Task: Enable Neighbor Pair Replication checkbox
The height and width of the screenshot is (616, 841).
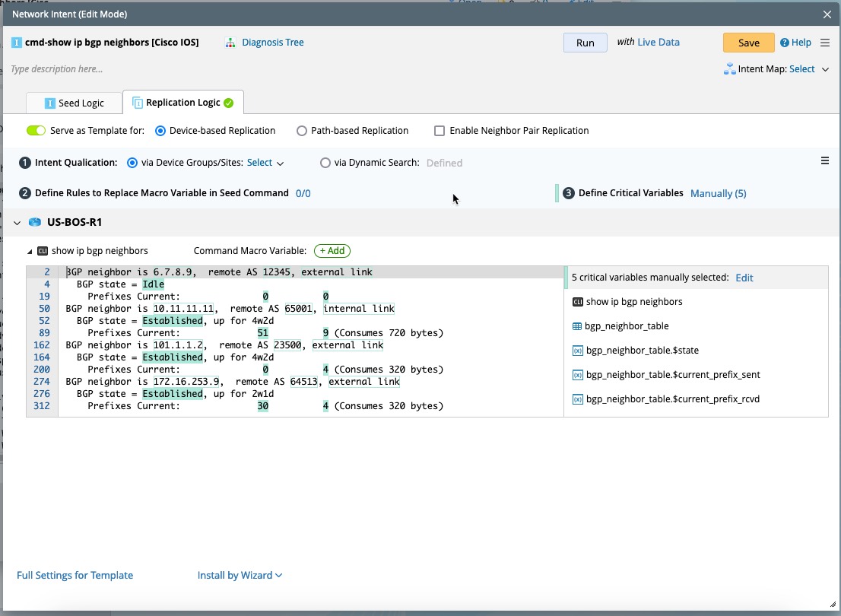Action: coord(439,131)
